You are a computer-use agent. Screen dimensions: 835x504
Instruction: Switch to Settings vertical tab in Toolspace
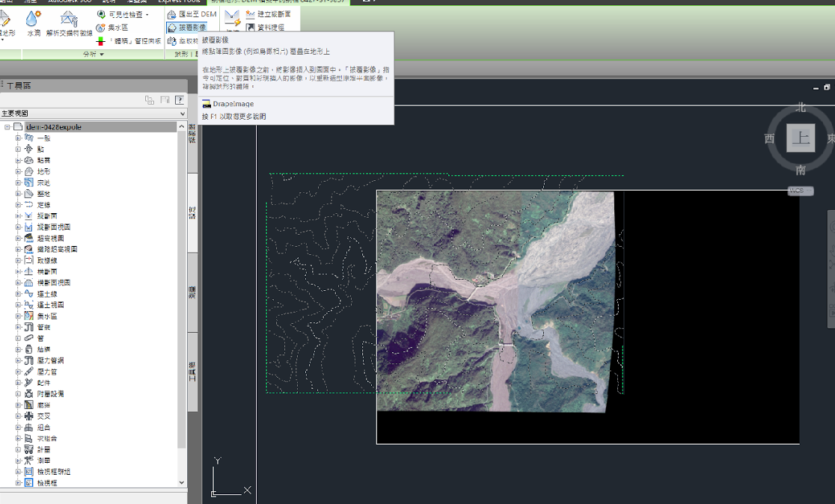(x=192, y=213)
